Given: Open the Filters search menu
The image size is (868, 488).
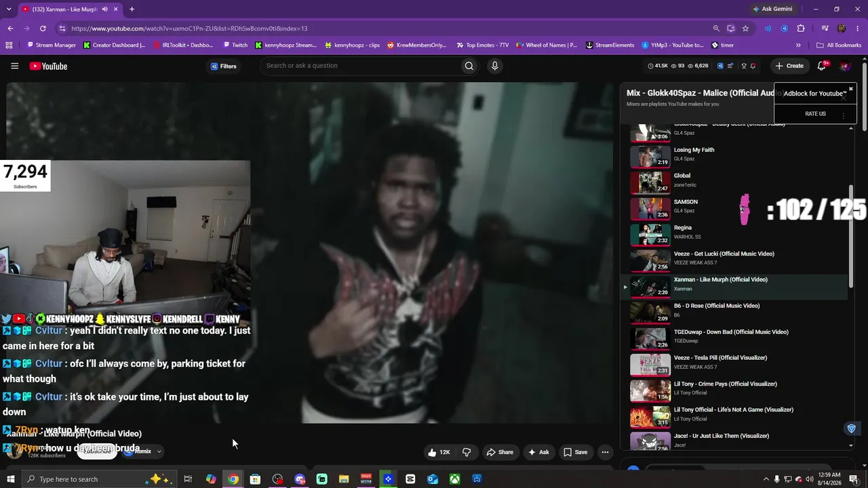Looking at the screenshot, I should tap(223, 66).
